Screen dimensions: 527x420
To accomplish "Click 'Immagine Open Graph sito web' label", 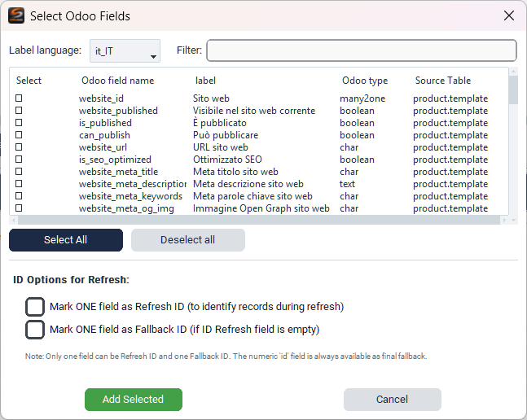I will pos(261,208).
